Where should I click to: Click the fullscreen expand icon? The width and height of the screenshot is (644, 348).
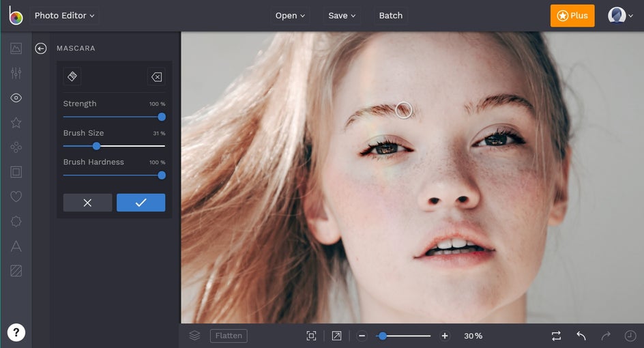point(336,336)
